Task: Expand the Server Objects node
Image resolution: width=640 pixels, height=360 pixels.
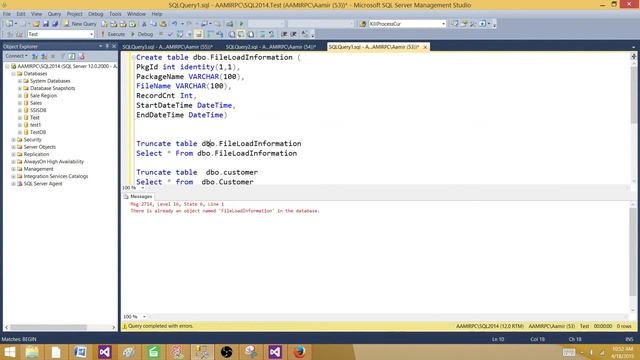Action: pyautogui.click(x=13, y=147)
